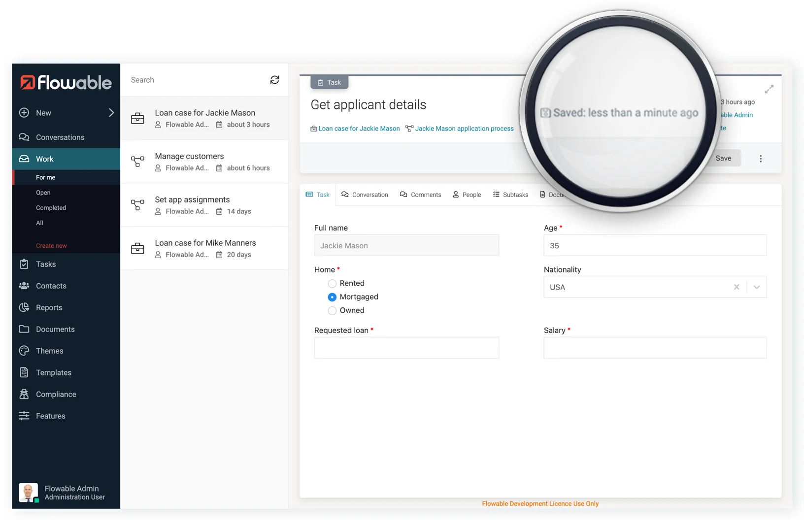Switch to the Conversation tab
The height and width of the screenshot is (532, 804).
click(x=365, y=195)
